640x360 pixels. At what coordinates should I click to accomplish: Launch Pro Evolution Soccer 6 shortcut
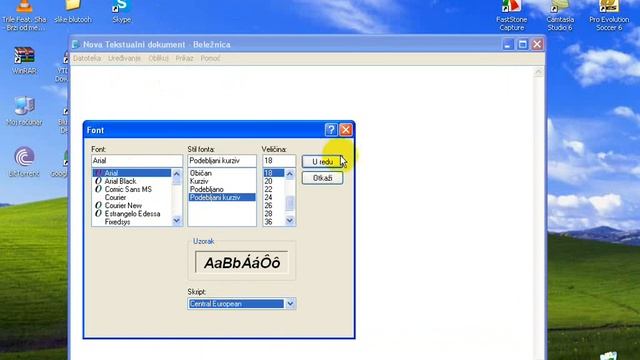coord(609,15)
